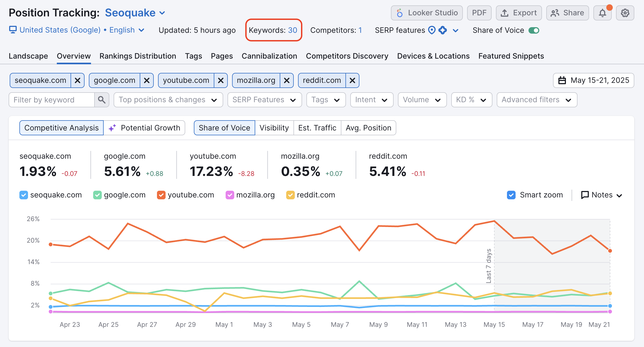The image size is (644, 347).
Task: Open Notes via the comment icon
Action: tap(585, 195)
